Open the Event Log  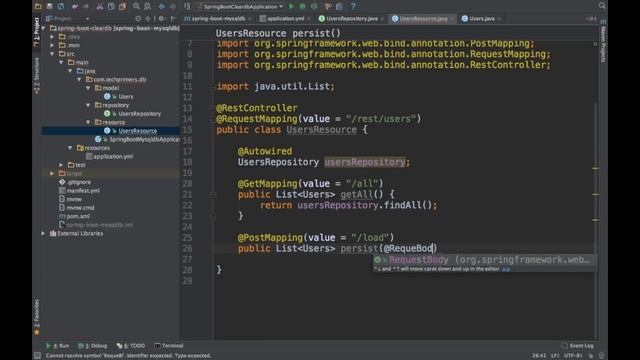click(577, 346)
